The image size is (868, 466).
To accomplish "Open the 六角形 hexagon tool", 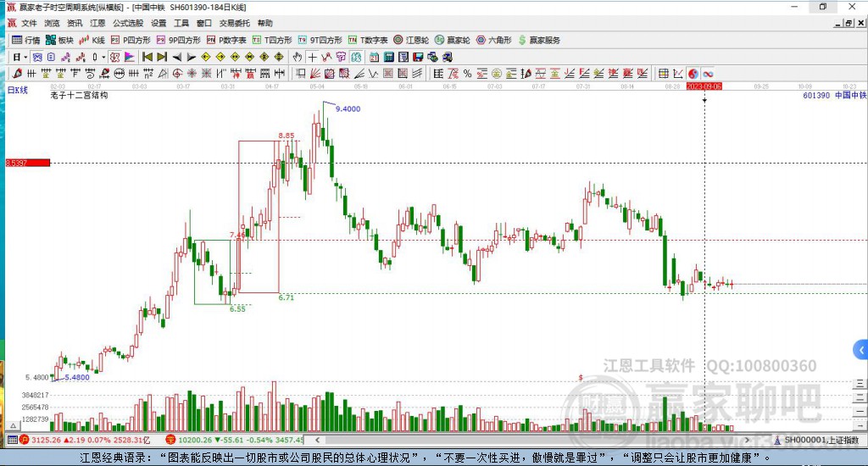I will [494, 40].
